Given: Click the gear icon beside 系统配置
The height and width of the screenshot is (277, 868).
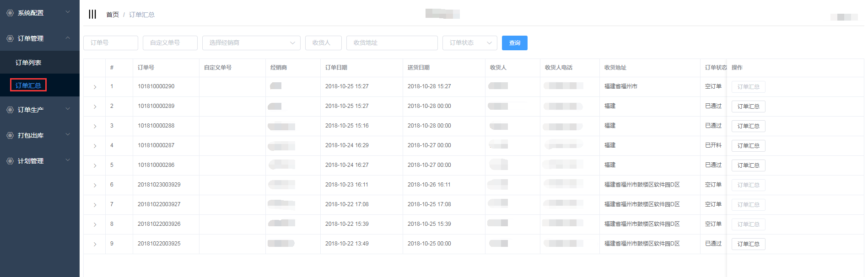Looking at the screenshot, I should pyautogui.click(x=10, y=13).
